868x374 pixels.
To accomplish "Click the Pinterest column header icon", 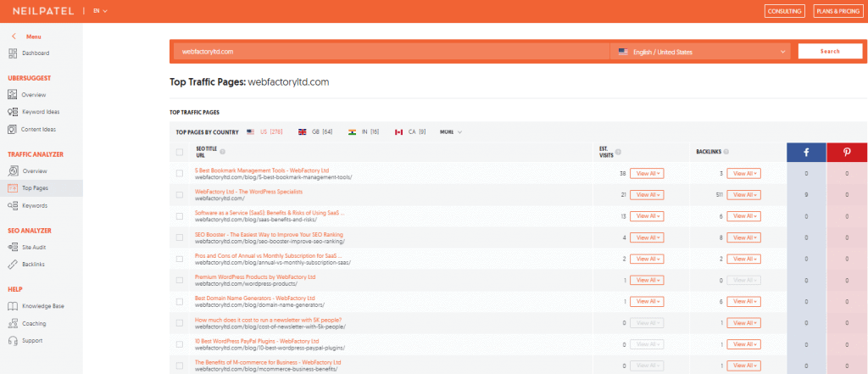I will [847, 153].
